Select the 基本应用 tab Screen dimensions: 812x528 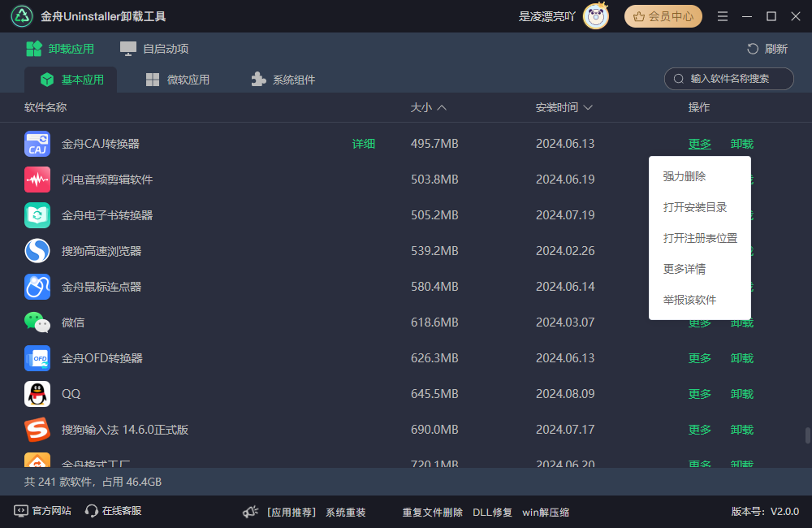click(71, 80)
